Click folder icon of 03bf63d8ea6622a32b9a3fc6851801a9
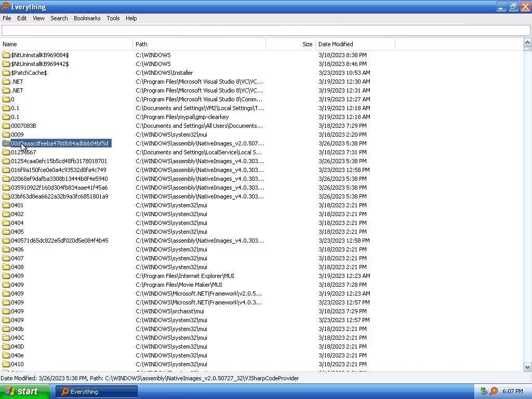The height and width of the screenshot is (399, 532). tap(6, 196)
